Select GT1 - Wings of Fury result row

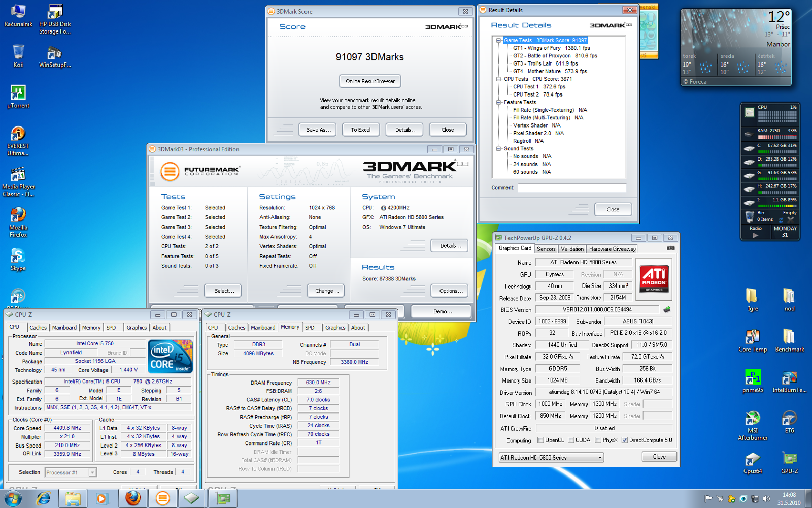point(551,48)
